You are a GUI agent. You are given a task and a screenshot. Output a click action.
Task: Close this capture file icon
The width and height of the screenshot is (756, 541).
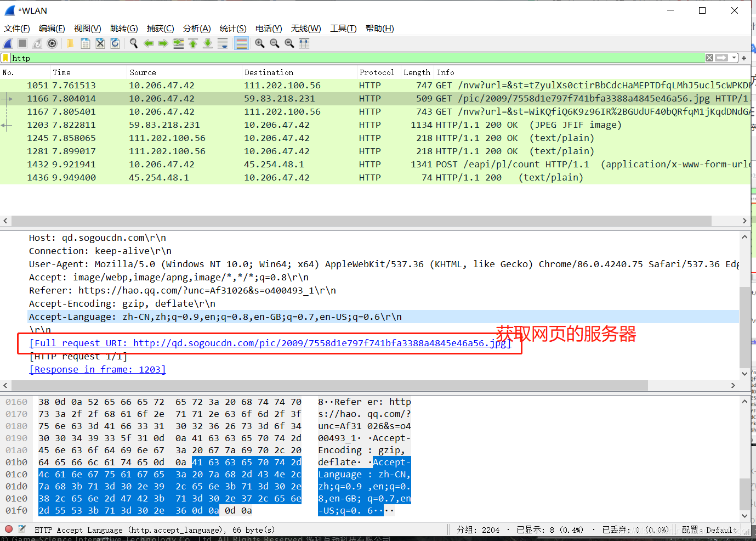click(x=100, y=43)
